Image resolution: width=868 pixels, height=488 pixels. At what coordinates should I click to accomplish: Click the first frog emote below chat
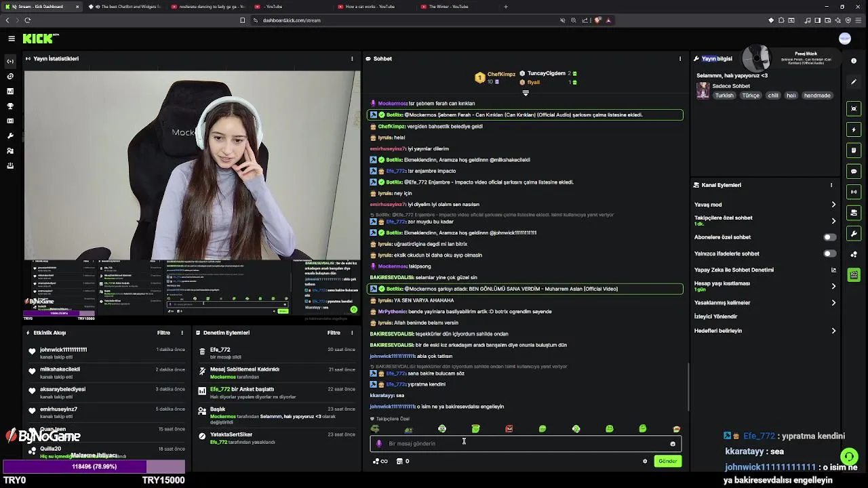(x=375, y=429)
